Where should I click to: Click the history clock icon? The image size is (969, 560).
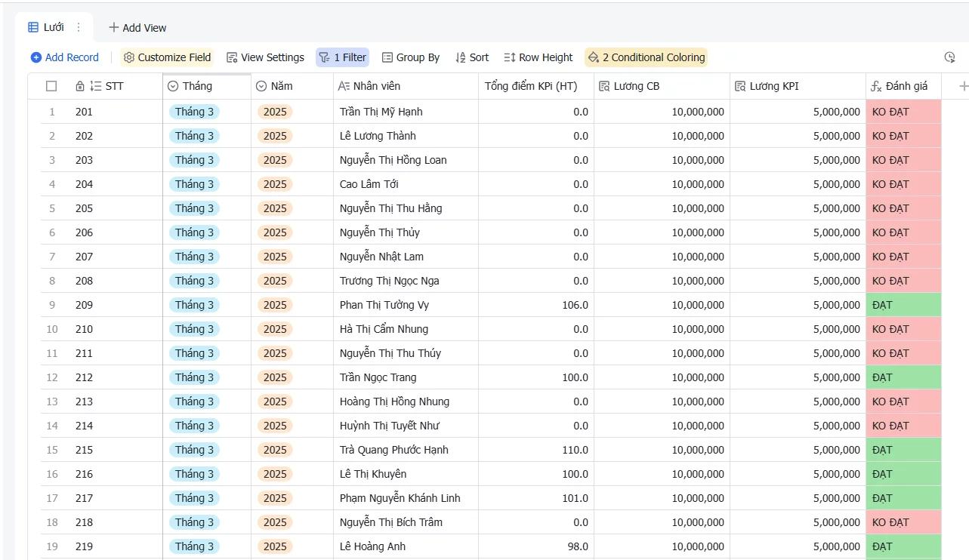(x=950, y=57)
